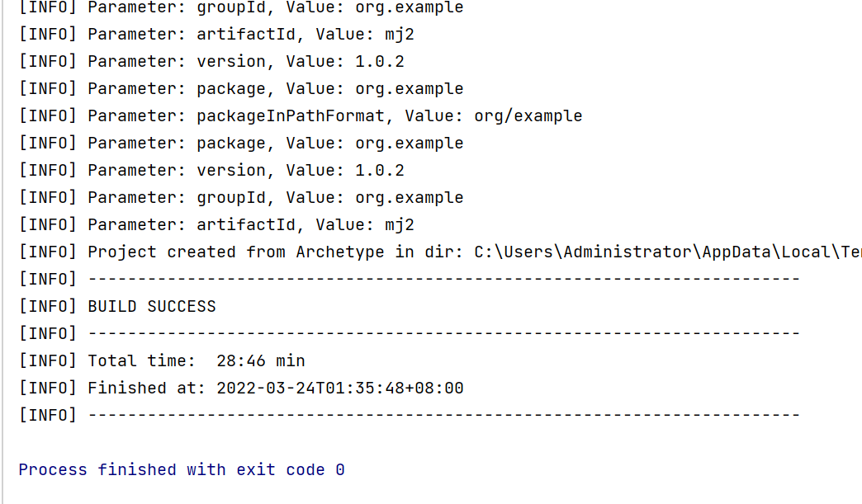Viewport: 862px width, 504px height.
Task: Click the org/example value text
Action: 528,115
